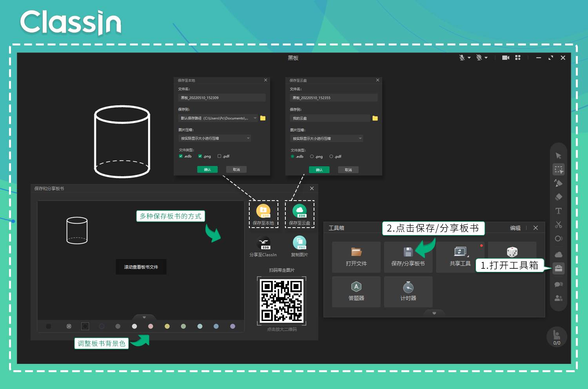Pick the pink background color swatch
Image resolution: width=588 pixels, height=389 pixels.
[151, 326]
